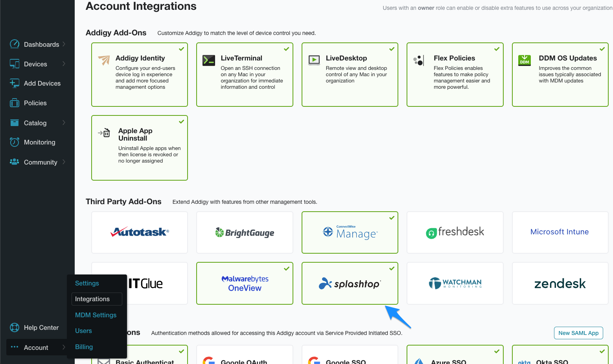The width and height of the screenshot is (613, 364).
Task: Disable the LiveTerminal add-on
Action: pyautogui.click(x=286, y=49)
